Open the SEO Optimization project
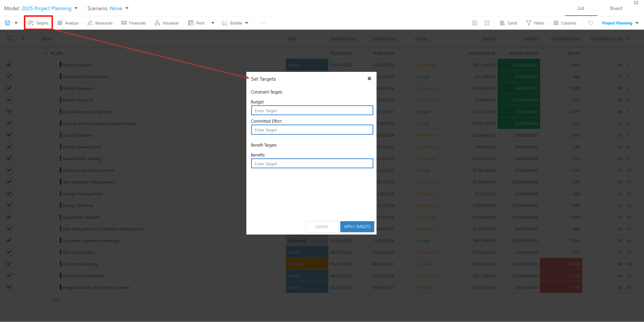 [x=78, y=252]
